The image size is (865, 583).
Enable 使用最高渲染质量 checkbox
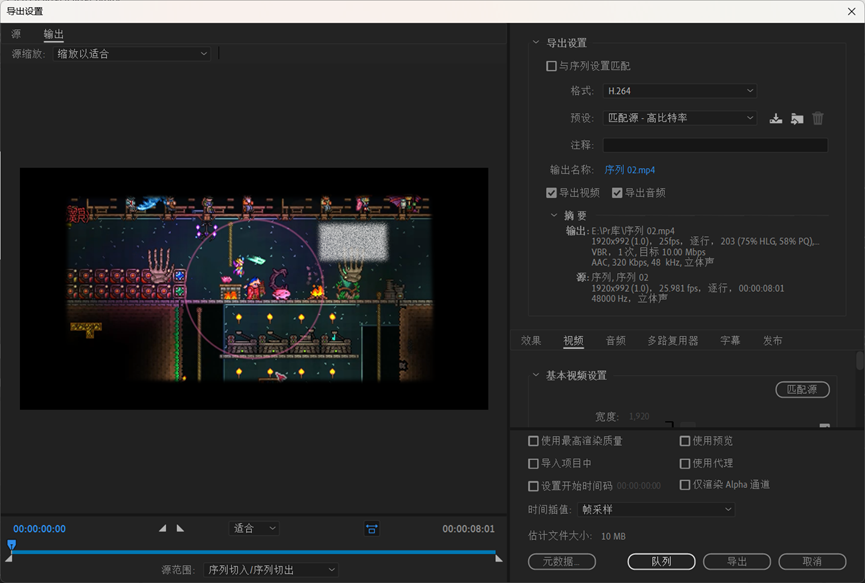533,441
